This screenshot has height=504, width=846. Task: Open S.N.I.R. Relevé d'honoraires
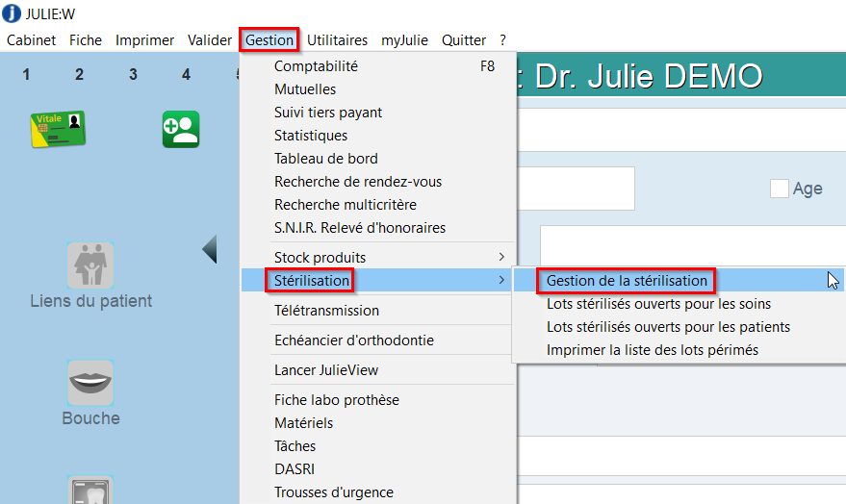(378, 228)
